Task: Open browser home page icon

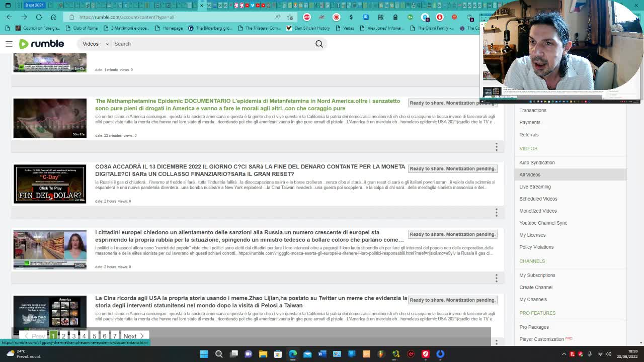Action: [x=53, y=17]
